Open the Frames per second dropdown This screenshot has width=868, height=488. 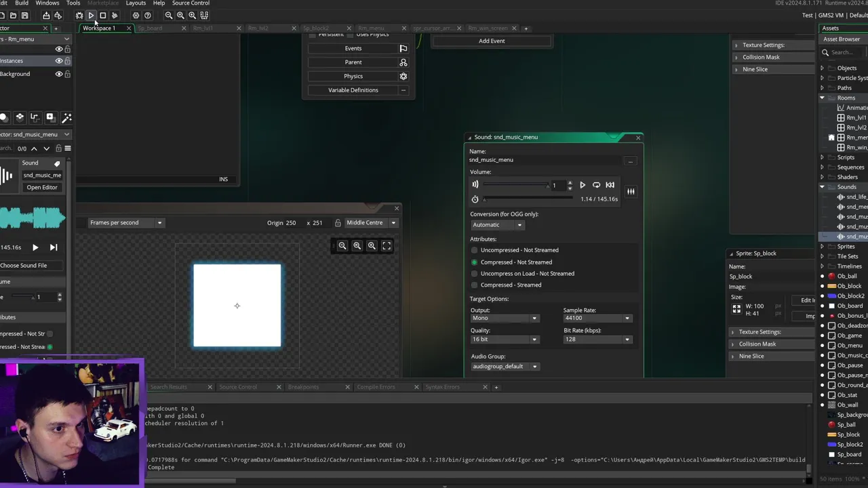click(x=125, y=223)
